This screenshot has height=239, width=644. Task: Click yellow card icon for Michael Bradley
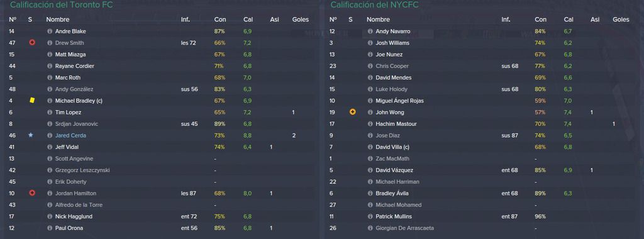(32, 101)
